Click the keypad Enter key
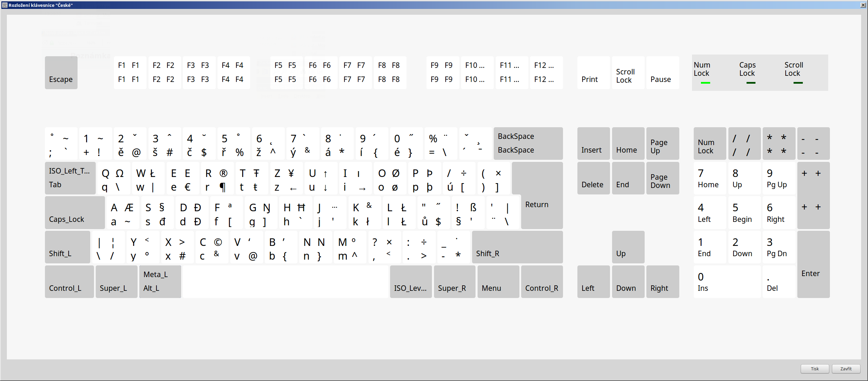 [813, 264]
